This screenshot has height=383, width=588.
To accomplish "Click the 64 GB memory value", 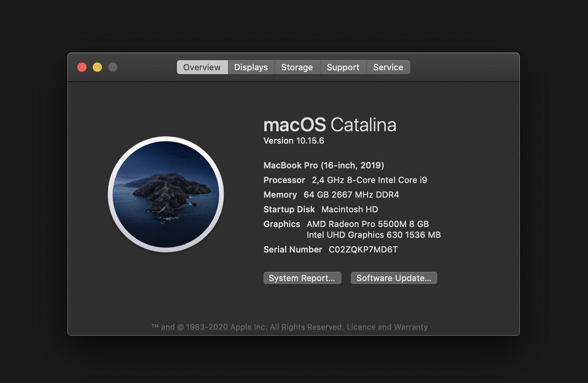I will pyautogui.click(x=351, y=195).
